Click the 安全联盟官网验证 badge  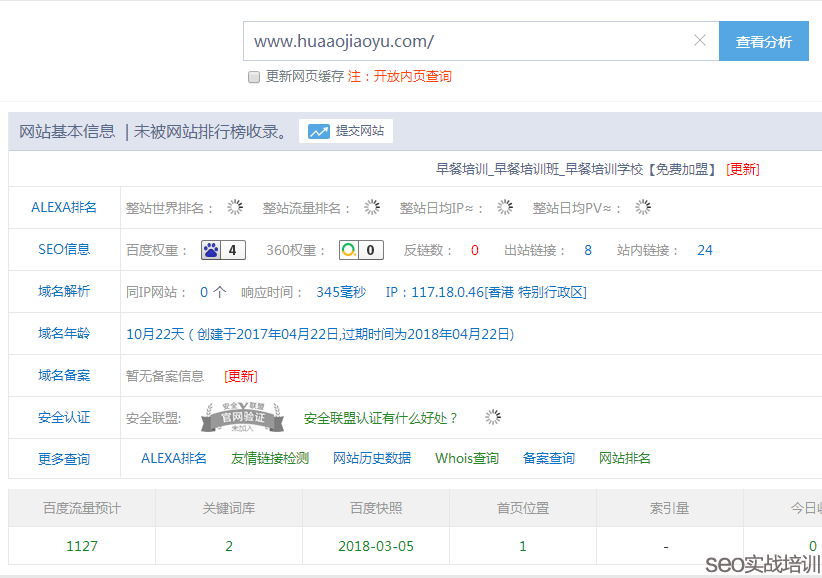pyautogui.click(x=242, y=413)
